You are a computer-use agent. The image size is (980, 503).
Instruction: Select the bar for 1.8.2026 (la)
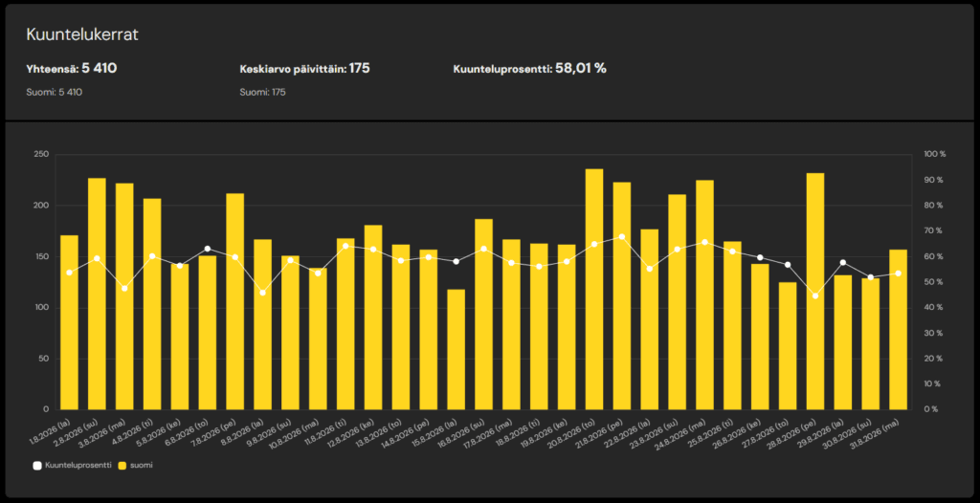click(x=69, y=322)
